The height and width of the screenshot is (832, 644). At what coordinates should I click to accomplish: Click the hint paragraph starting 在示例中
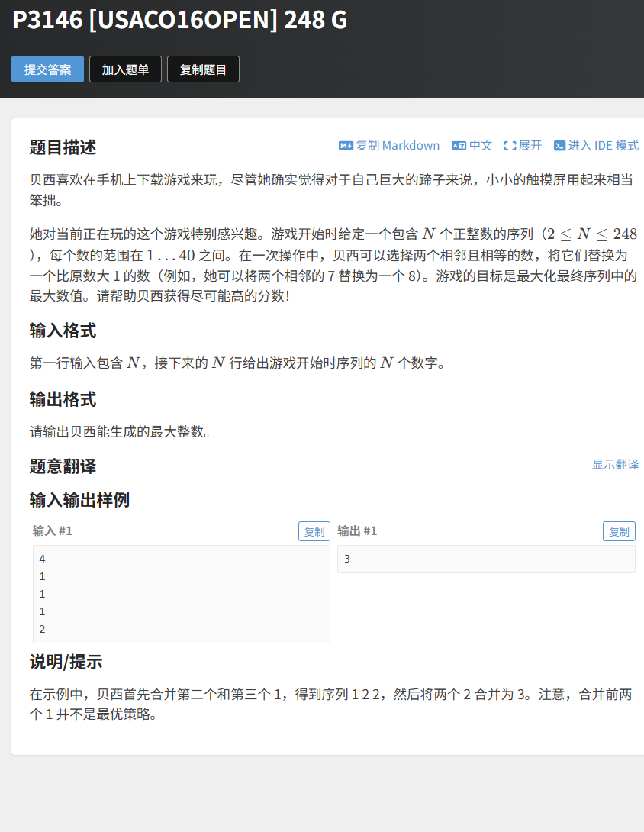(x=331, y=704)
